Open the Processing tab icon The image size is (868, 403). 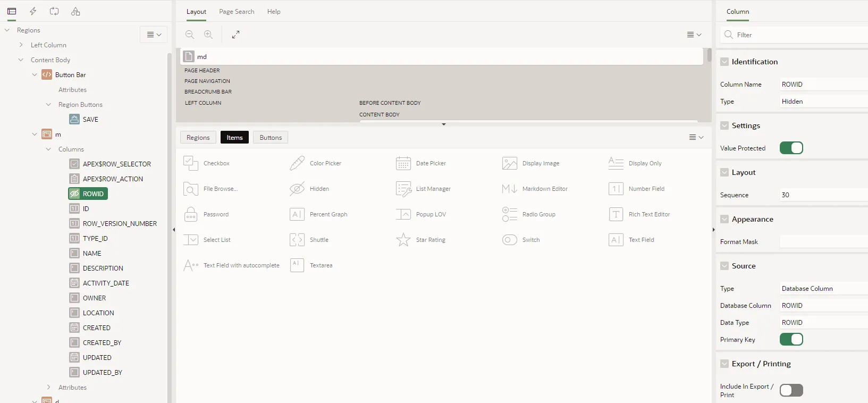pyautogui.click(x=54, y=11)
